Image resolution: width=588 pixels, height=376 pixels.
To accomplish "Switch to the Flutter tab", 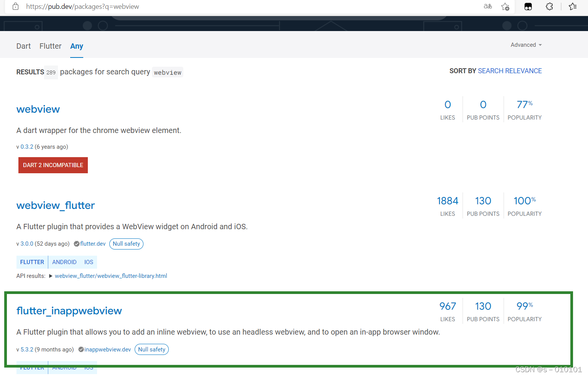I will point(50,46).
